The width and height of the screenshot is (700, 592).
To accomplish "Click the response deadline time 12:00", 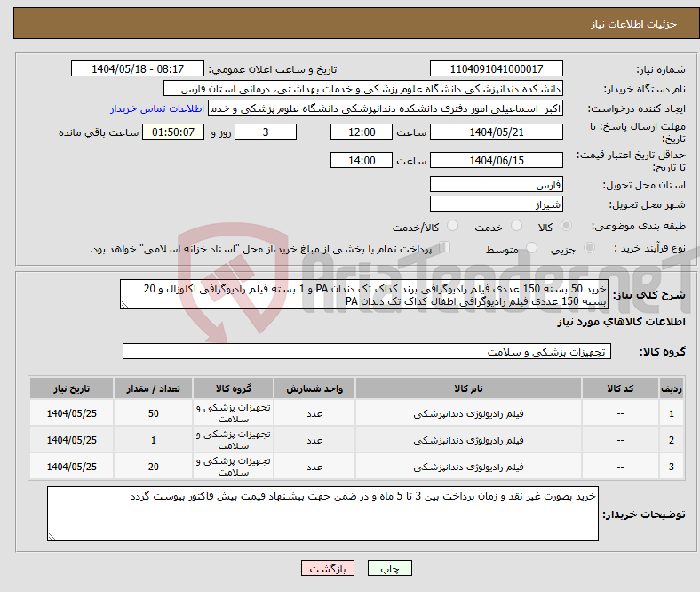I will tap(362, 132).
